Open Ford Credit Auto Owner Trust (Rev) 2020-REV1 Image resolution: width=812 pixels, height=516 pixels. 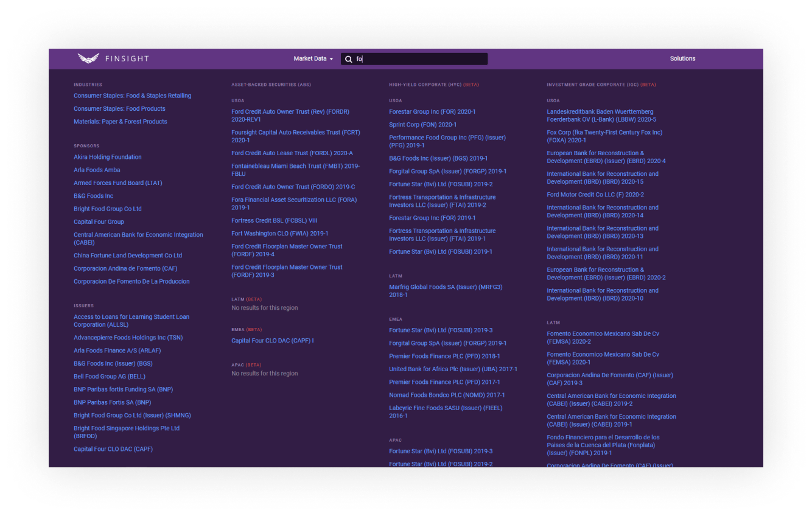point(290,116)
